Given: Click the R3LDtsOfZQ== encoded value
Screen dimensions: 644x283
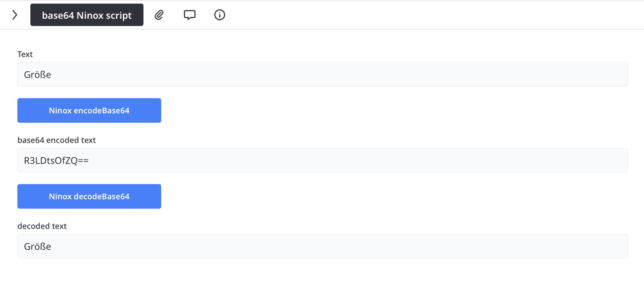Looking at the screenshot, I should click(56, 161).
